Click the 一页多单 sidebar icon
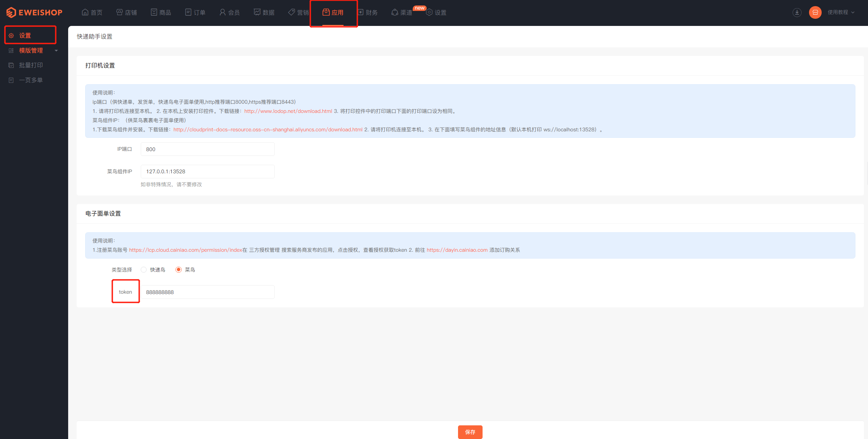This screenshot has width=868, height=439. click(11, 80)
